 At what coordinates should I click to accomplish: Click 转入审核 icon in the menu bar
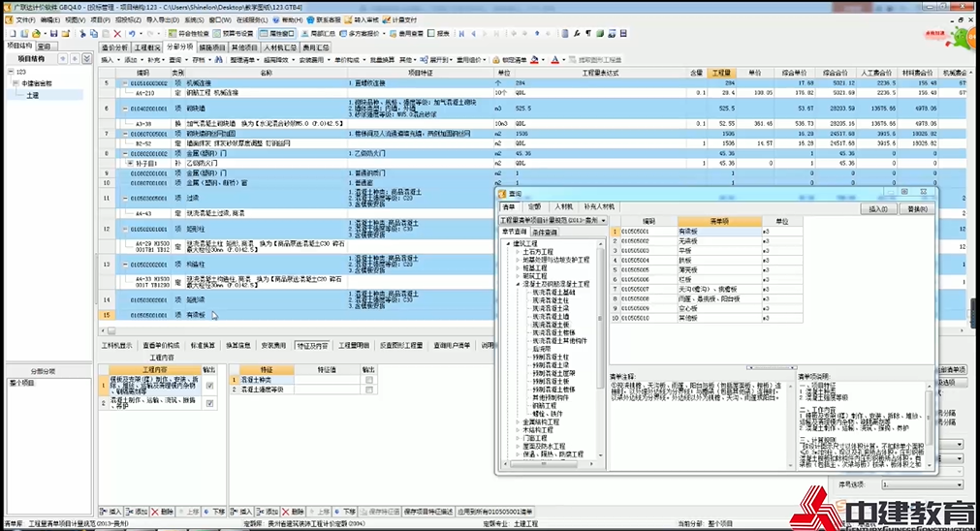[362, 20]
